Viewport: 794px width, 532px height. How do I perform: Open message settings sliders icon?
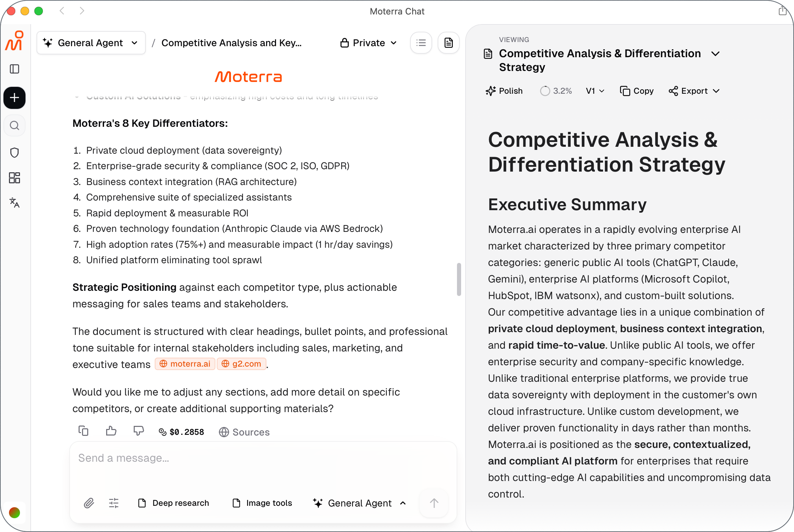114,503
